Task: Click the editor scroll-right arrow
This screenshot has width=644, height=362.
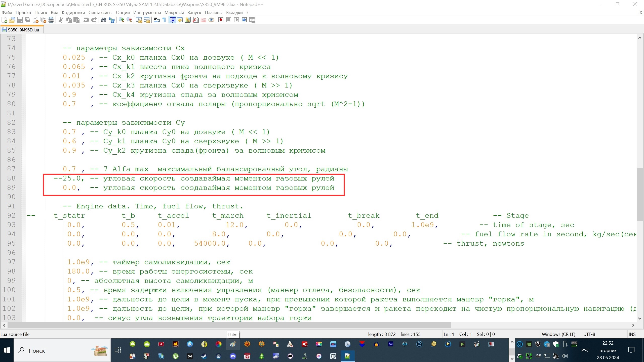Action: pyautogui.click(x=633, y=325)
